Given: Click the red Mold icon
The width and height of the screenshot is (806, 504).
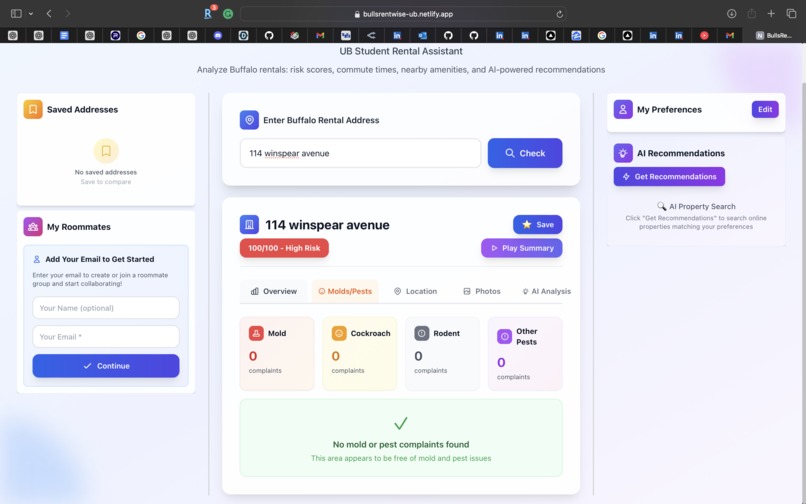Looking at the screenshot, I should point(256,333).
